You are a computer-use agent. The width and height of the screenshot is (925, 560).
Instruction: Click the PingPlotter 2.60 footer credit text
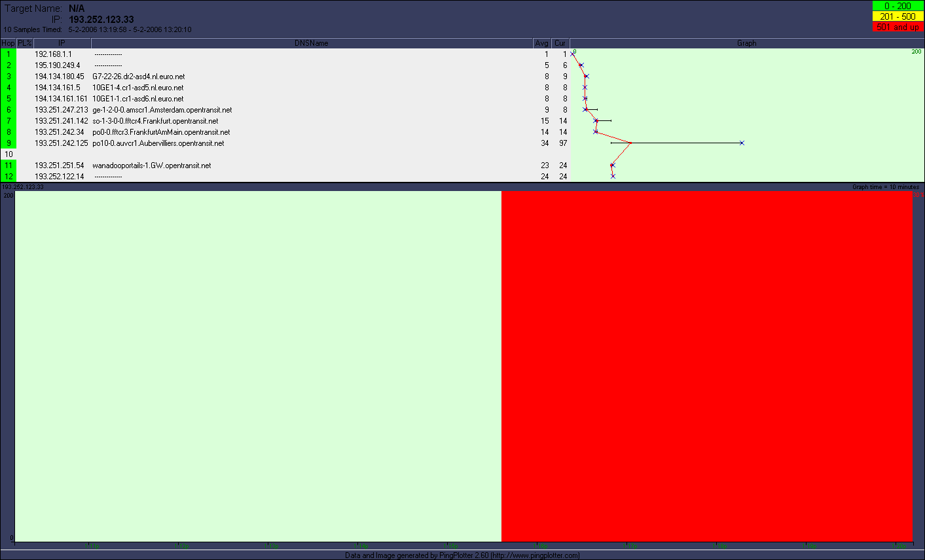pos(462,555)
